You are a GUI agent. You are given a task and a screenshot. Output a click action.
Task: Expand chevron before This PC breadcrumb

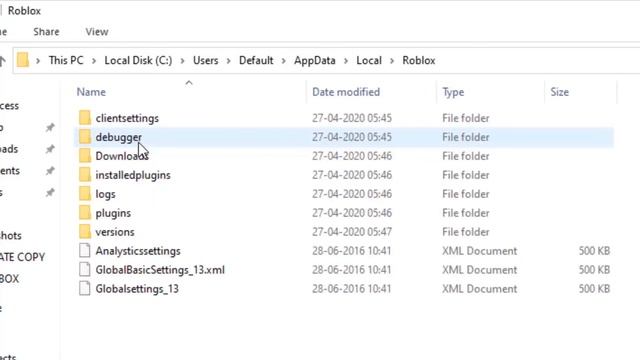coord(38,61)
